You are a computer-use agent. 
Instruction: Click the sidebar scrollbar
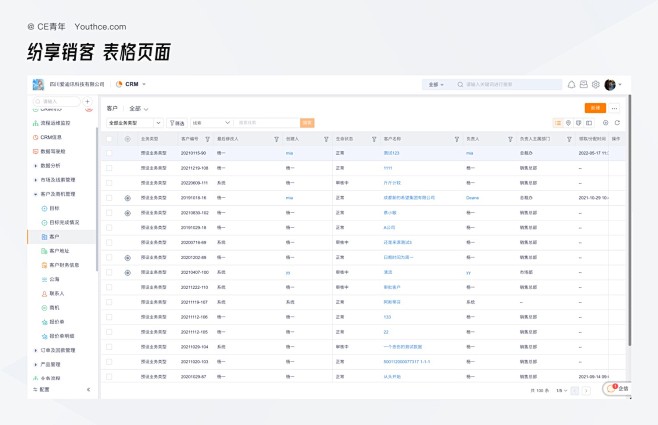pyautogui.click(x=97, y=199)
